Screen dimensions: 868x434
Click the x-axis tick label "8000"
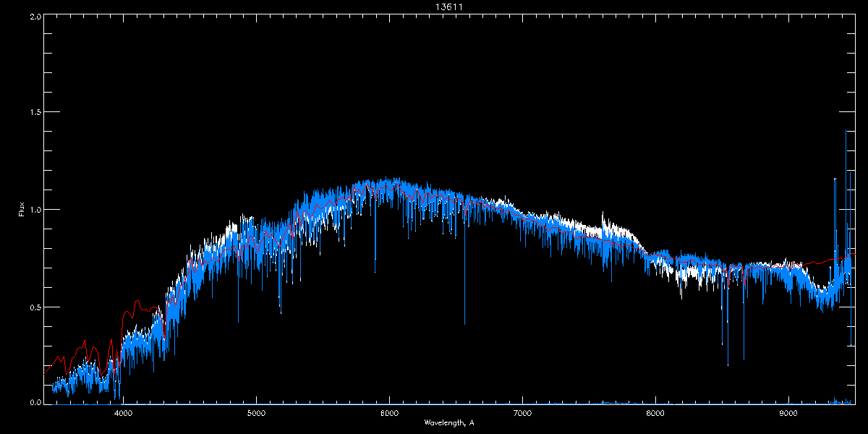click(655, 413)
